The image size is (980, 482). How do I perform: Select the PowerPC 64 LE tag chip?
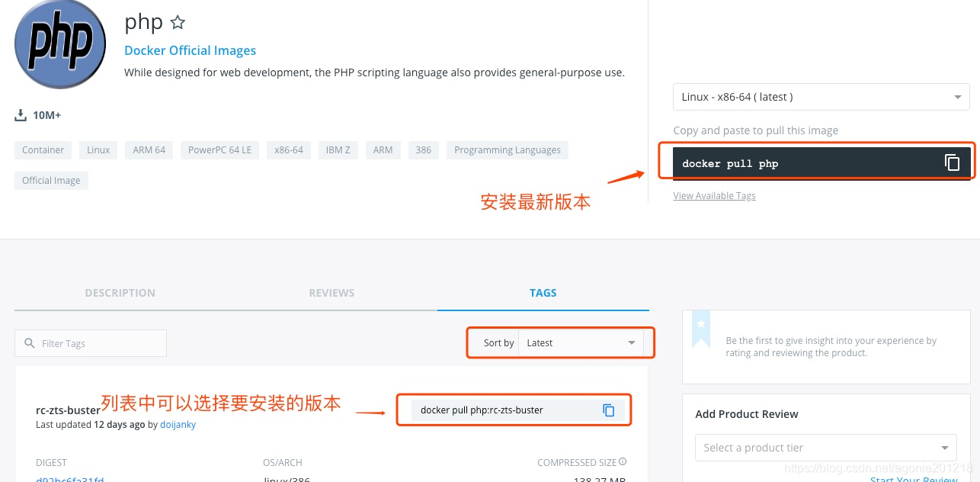[219, 150]
